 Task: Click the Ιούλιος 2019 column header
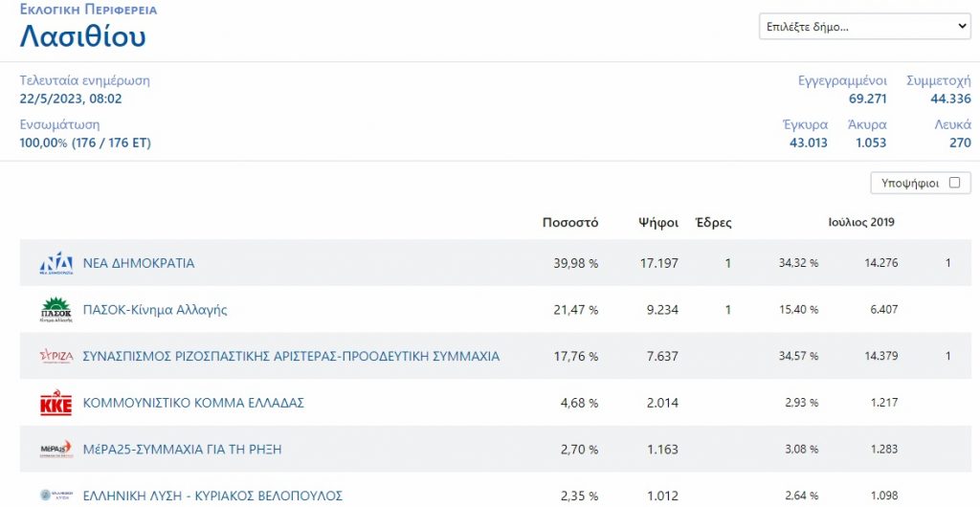pos(860,223)
